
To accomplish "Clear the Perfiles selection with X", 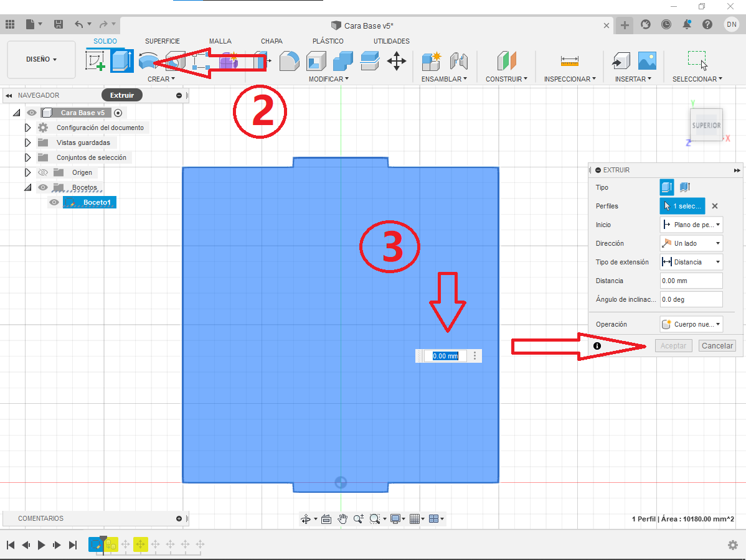I will (715, 206).
